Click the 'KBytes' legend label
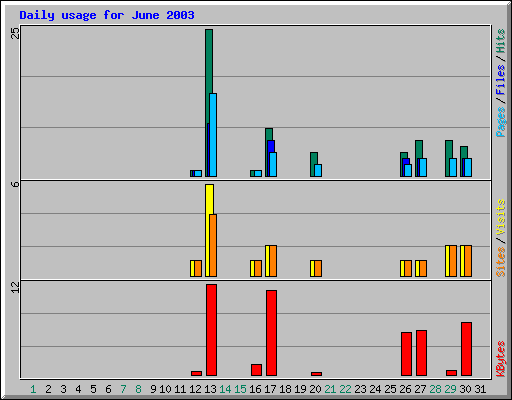This screenshot has width=512, height=400. 501,359
